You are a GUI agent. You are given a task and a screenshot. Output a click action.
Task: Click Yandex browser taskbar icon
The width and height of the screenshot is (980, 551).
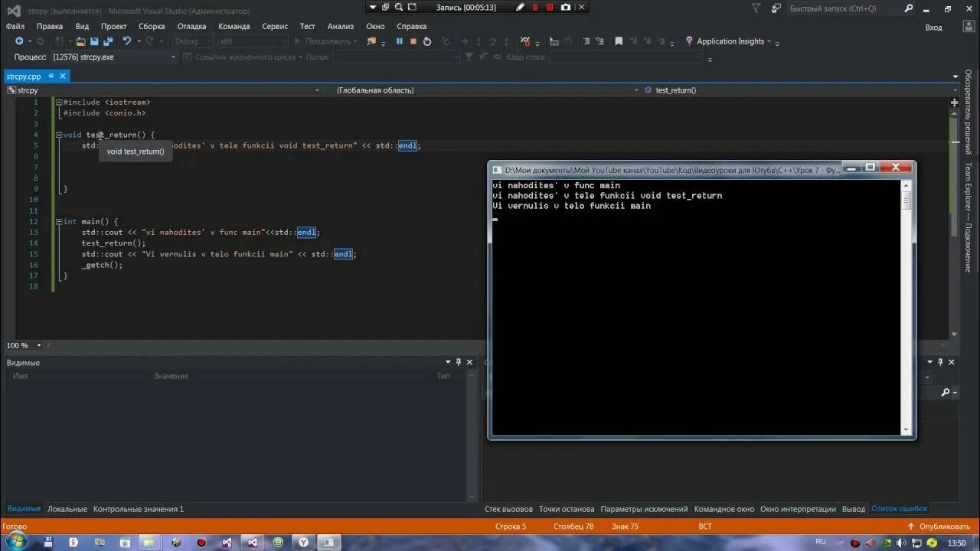click(x=304, y=542)
